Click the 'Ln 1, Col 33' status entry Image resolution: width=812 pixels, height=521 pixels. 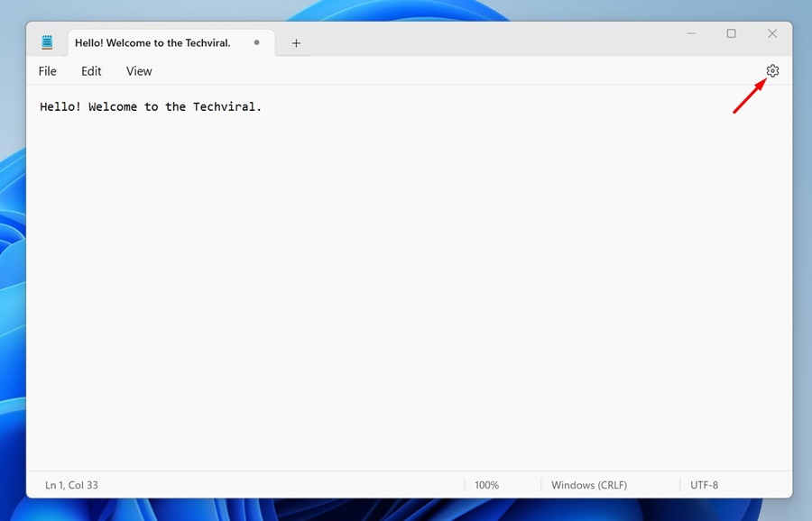tap(71, 485)
